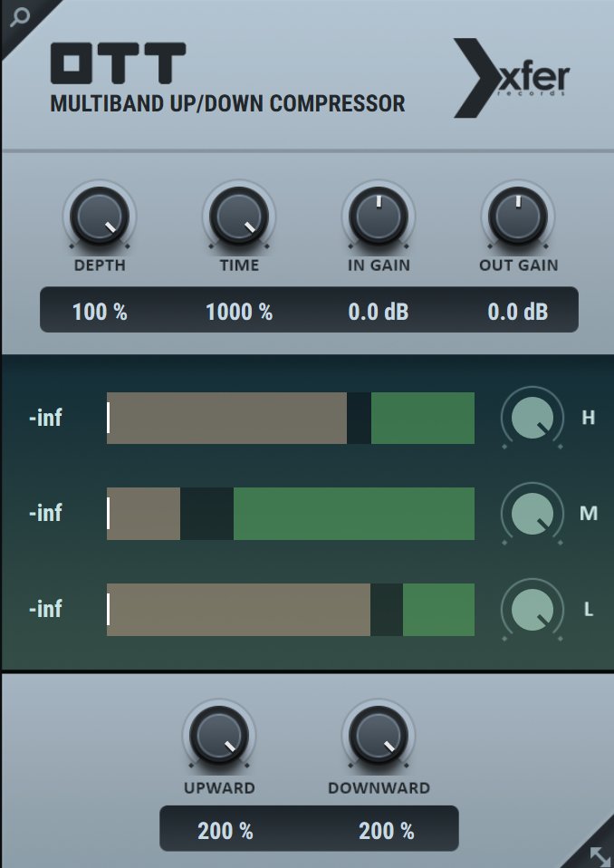Click the UPWARD label
The image size is (614, 868).
click(219, 787)
